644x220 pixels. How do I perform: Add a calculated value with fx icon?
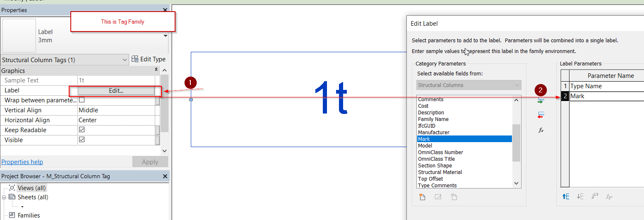(541, 130)
